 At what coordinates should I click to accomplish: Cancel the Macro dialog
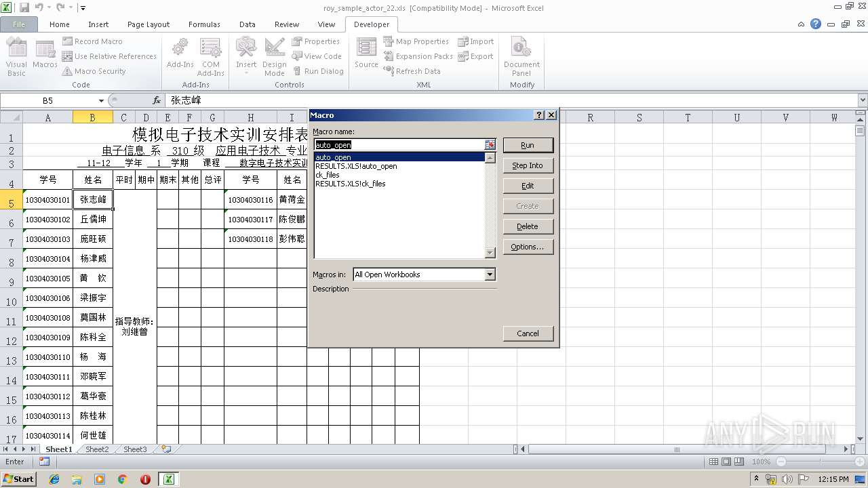point(528,333)
